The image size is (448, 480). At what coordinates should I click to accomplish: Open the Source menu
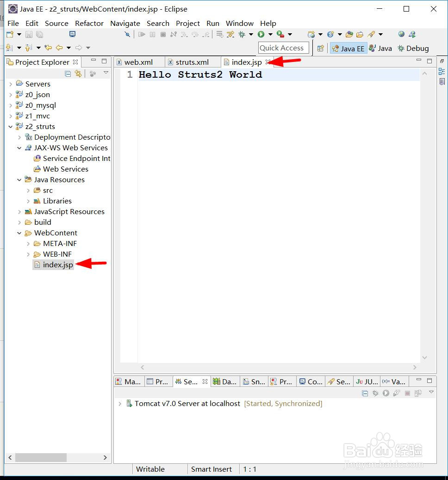[x=56, y=23]
